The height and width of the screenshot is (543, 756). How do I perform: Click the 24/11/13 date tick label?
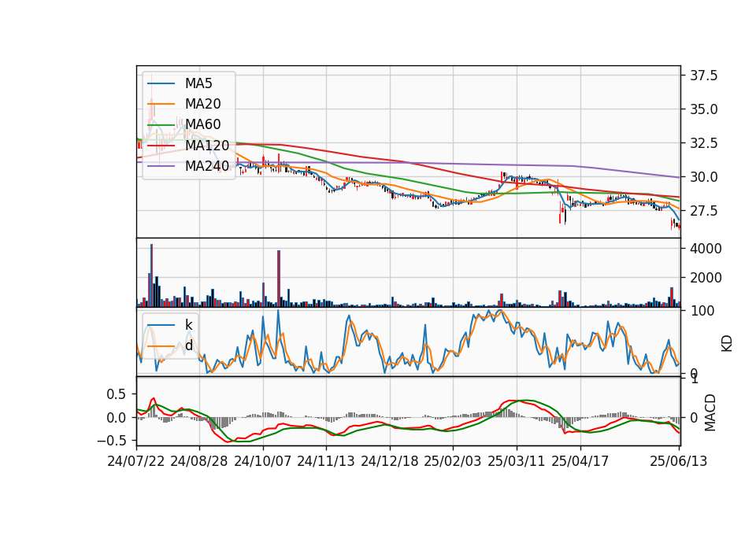(326, 461)
